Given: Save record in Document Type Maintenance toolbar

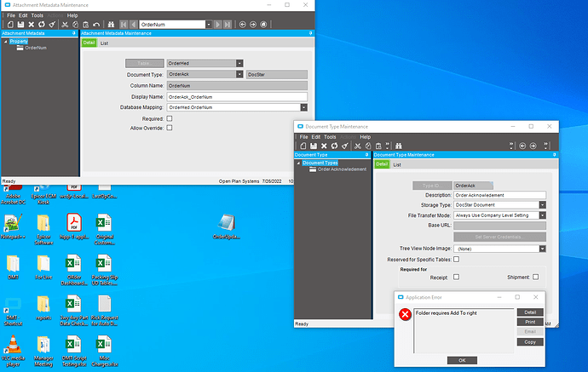Looking at the screenshot, I should (x=314, y=146).
